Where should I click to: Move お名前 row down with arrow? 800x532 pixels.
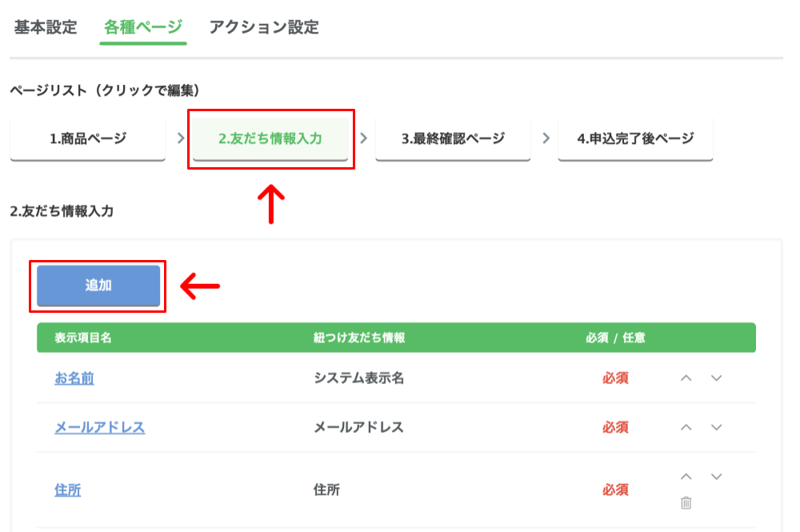tap(716, 378)
